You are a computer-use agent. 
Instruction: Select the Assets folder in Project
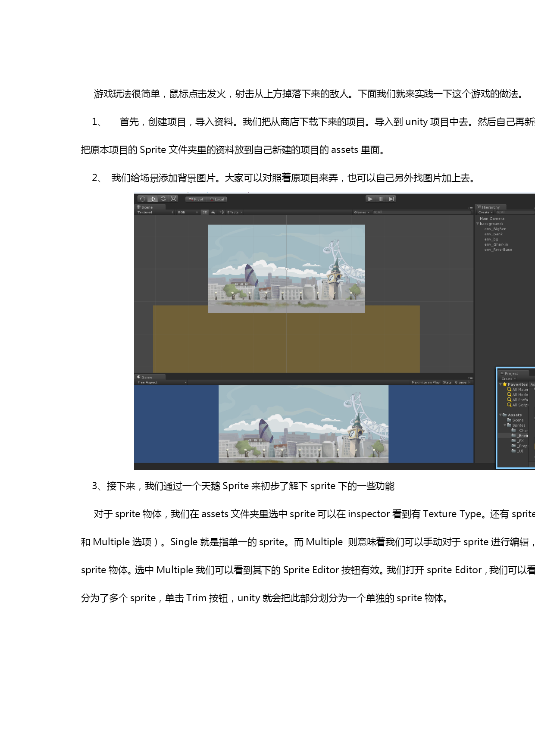[512, 415]
